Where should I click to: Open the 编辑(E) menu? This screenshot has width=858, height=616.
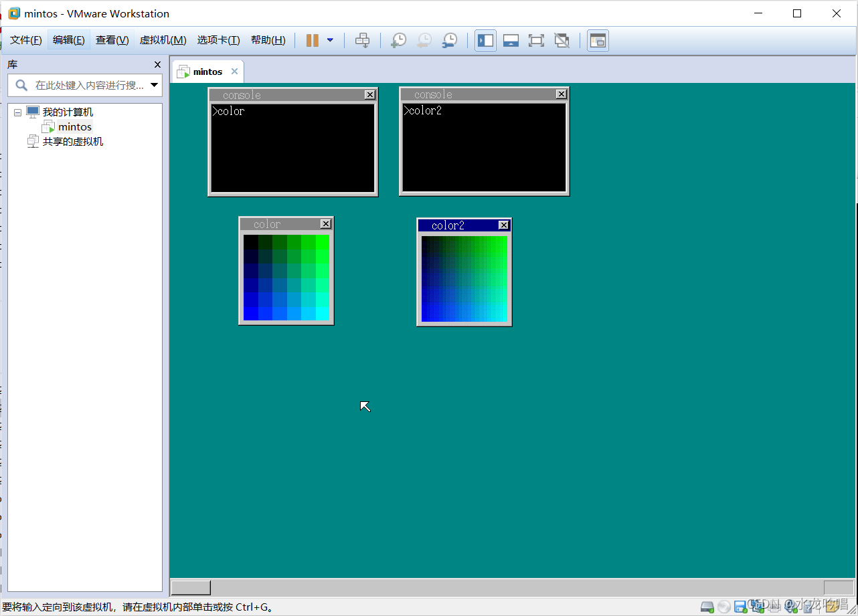tap(69, 40)
